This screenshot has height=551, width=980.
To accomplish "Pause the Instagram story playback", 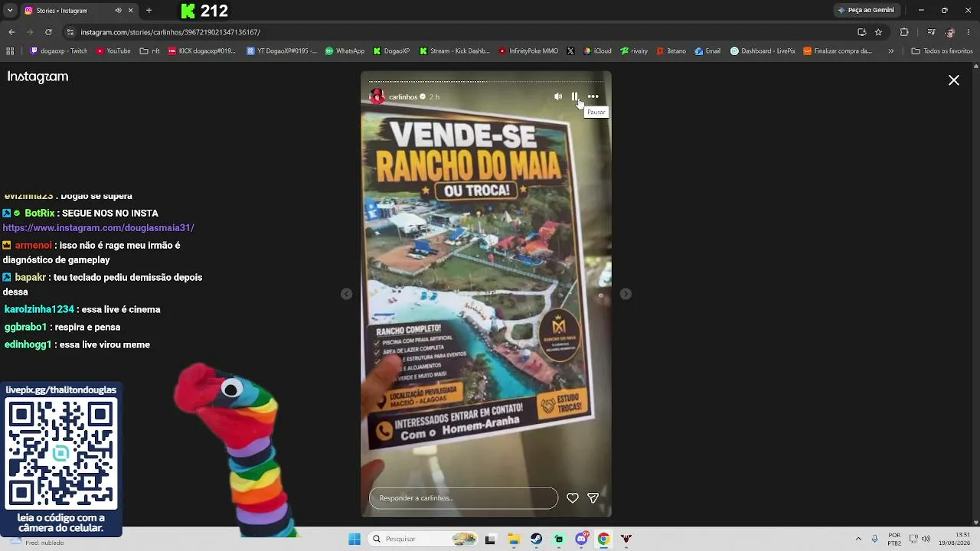I will click(x=574, y=96).
